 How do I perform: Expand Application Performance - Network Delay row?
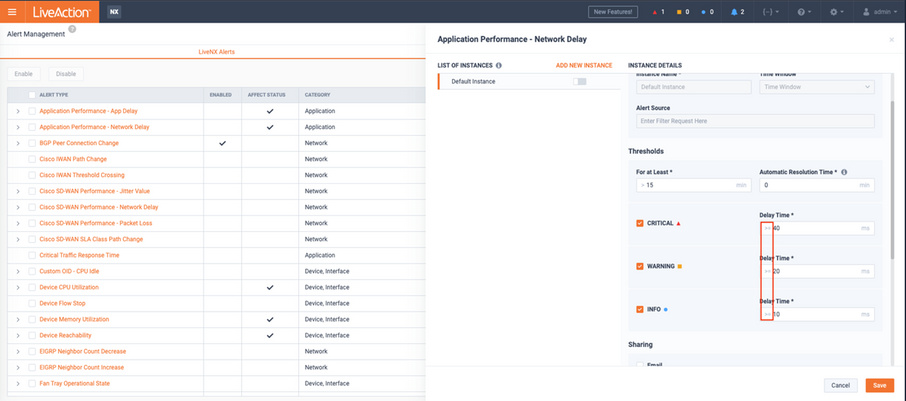click(x=18, y=127)
